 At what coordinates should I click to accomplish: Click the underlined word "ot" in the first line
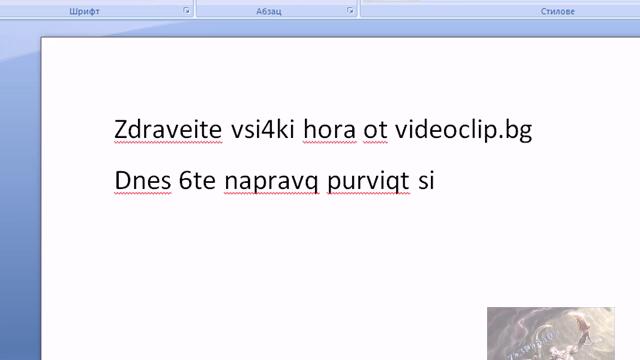point(375,131)
